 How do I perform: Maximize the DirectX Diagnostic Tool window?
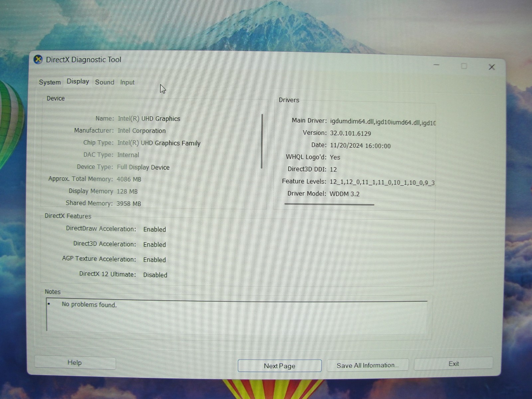coord(464,66)
